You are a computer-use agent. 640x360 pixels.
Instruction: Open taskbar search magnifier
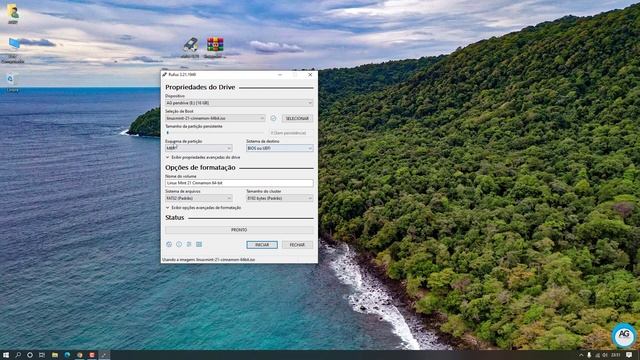(x=18, y=355)
